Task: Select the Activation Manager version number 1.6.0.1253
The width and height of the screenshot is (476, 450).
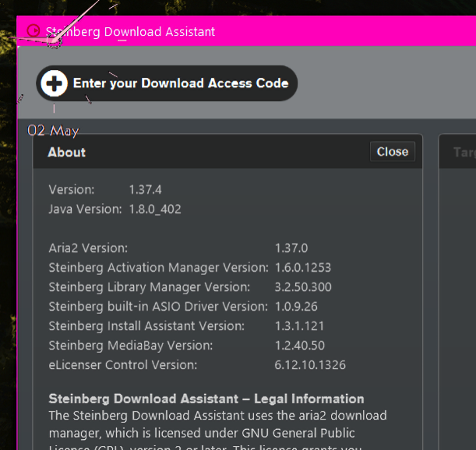Action: pos(303,267)
